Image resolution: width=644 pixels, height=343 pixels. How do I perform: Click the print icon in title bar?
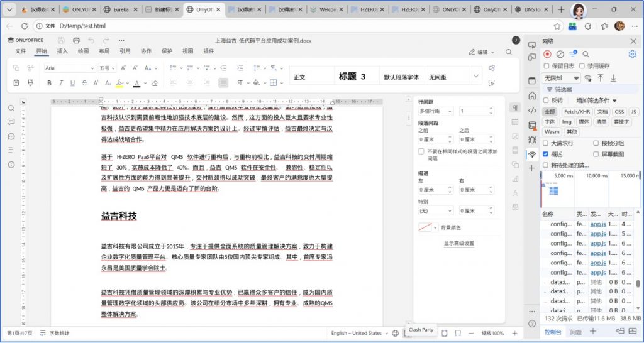point(76,40)
